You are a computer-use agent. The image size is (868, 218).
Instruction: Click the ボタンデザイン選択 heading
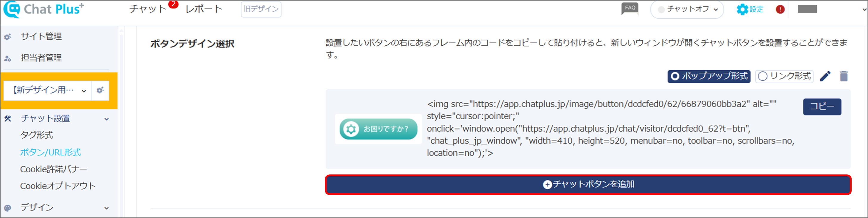[x=192, y=44]
